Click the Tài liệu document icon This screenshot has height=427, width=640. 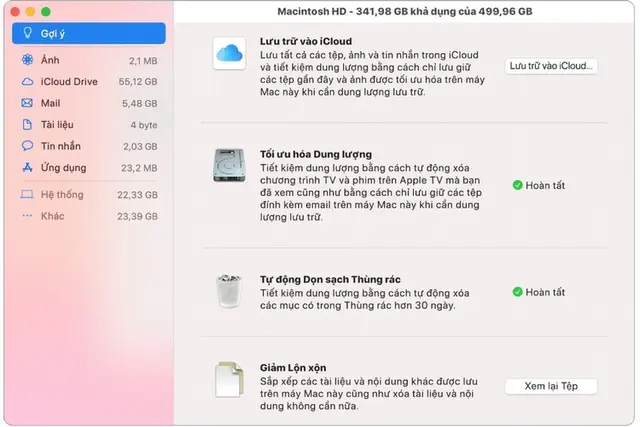point(27,125)
